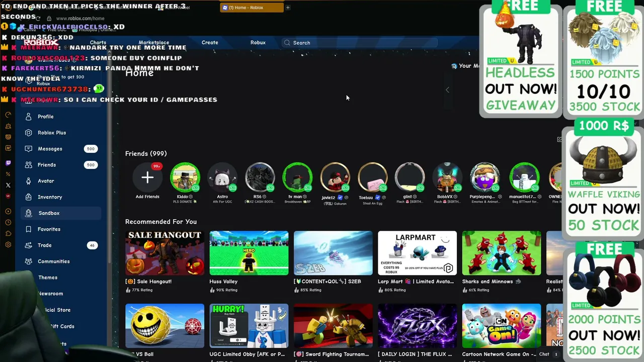Open the Robux nav item
Viewport: 644px width, 362px height.
pos(258,43)
